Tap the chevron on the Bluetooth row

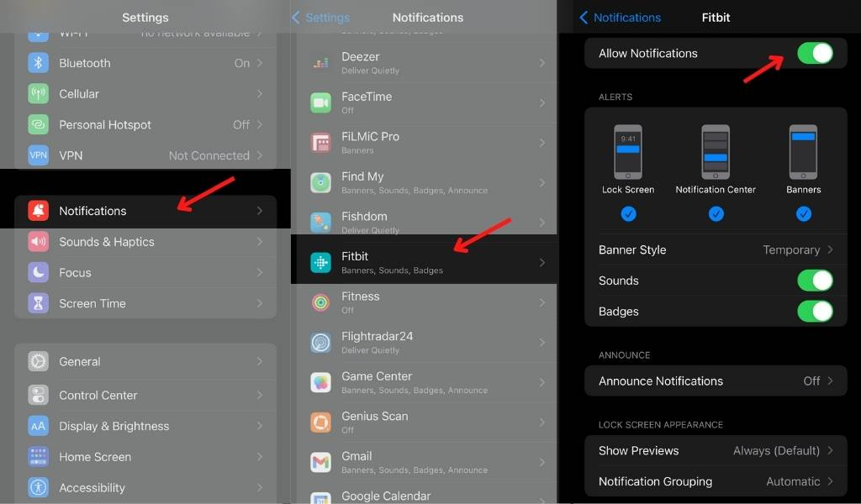point(260,63)
